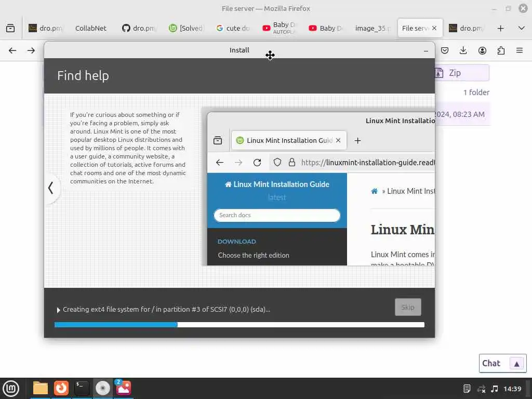Expand Chat with up arrow
The height and width of the screenshot is (399, 532).
tap(516, 364)
